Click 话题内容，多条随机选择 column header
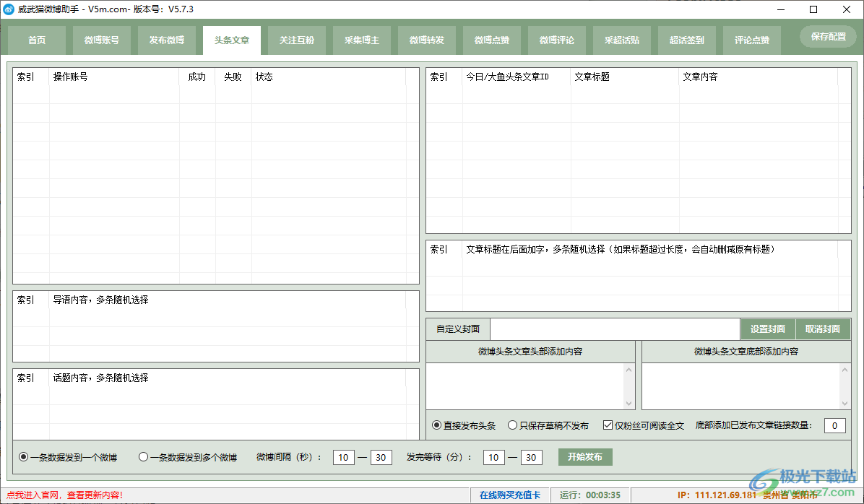 tap(227, 378)
